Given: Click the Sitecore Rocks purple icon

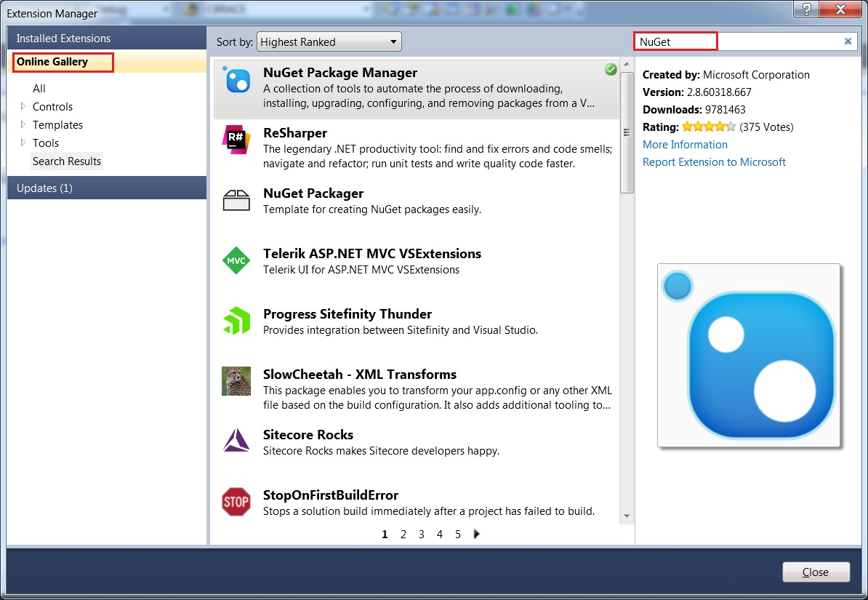Looking at the screenshot, I should [236, 441].
